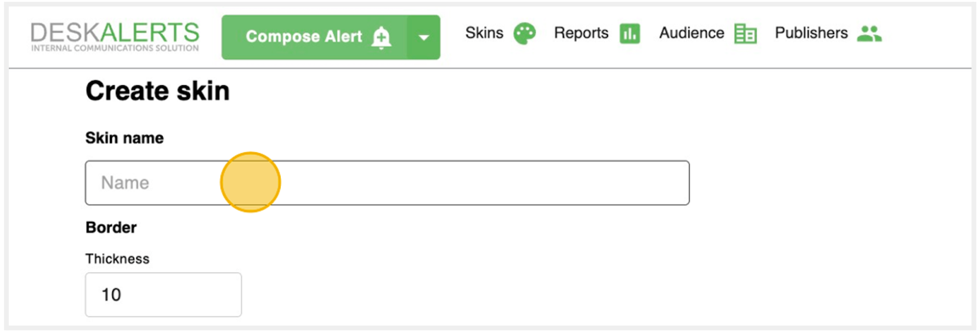Click the Reports bar chart icon
The width and height of the screenshot is (980, 331).
click(629, 33)
